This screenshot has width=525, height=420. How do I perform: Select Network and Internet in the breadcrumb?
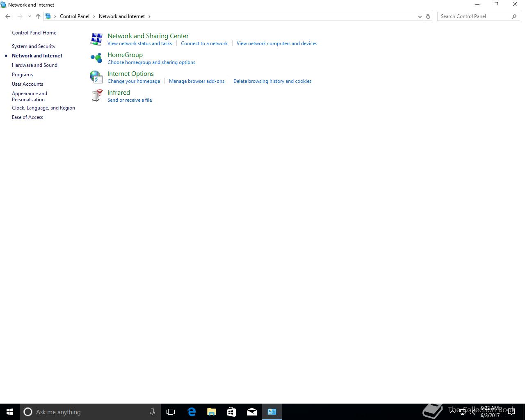(x=122, y=16)
